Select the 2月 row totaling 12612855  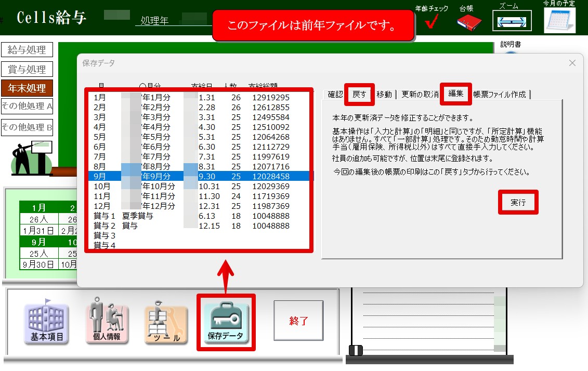pyautogui.click(x=199, y=108)
